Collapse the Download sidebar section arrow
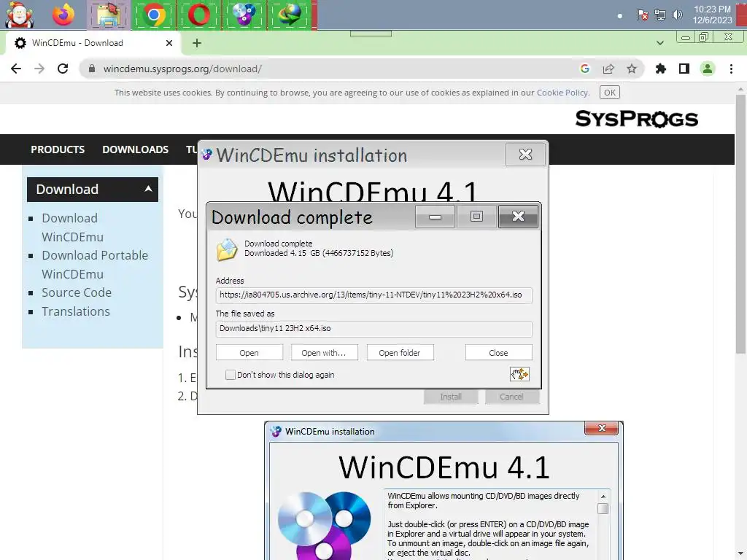Viewport: 747px width, 560px height. [x=148, y=189]
